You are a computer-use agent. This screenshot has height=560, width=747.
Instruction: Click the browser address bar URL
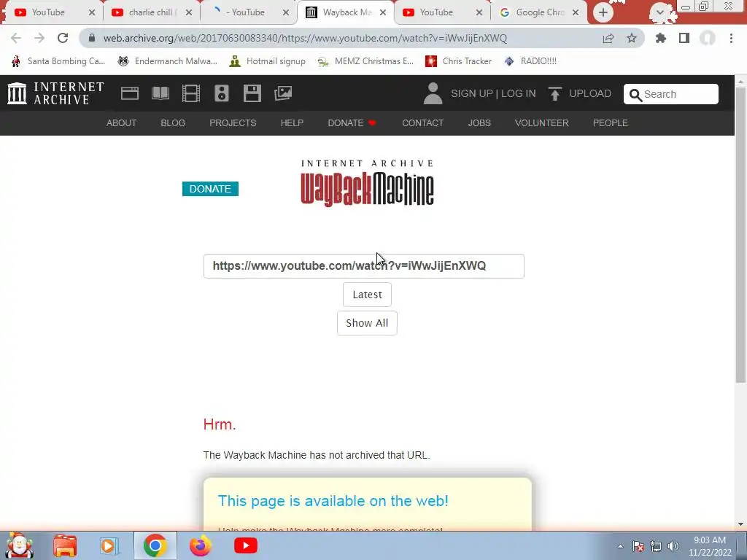305,38
